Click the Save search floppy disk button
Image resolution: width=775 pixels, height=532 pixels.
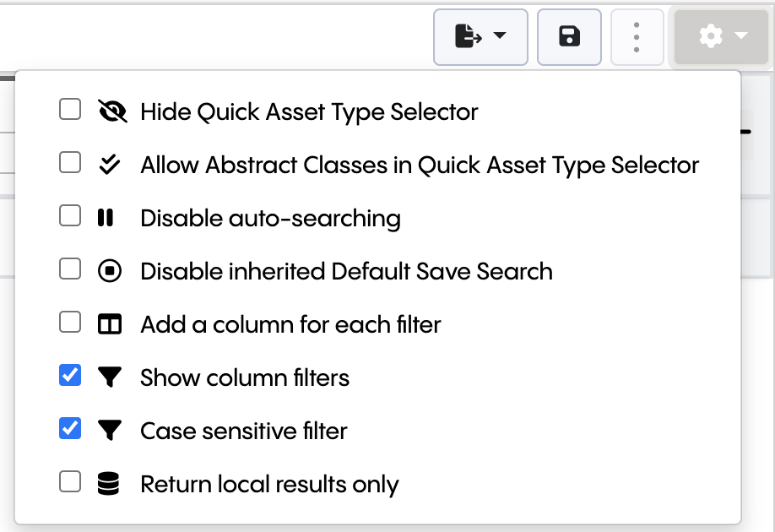pyautogui.click(x=569, y=36)
